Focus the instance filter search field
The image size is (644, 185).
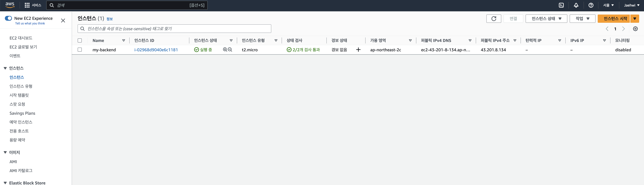[174, 29]
